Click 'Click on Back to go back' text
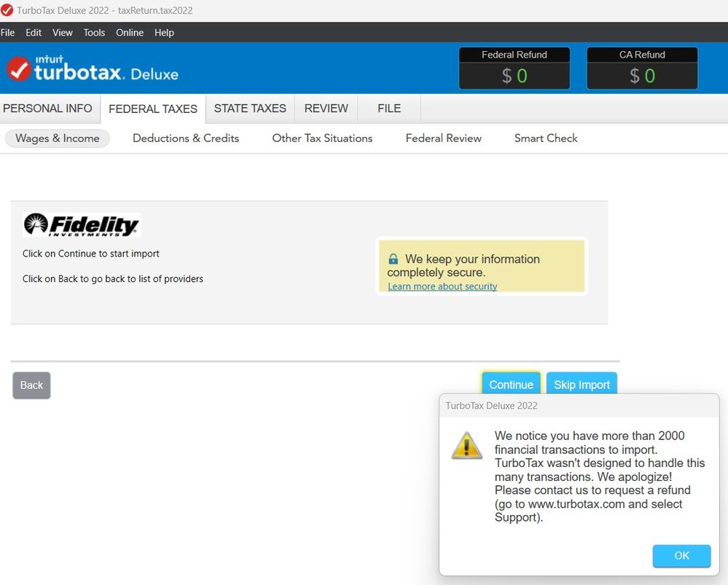 click(113, 278)
